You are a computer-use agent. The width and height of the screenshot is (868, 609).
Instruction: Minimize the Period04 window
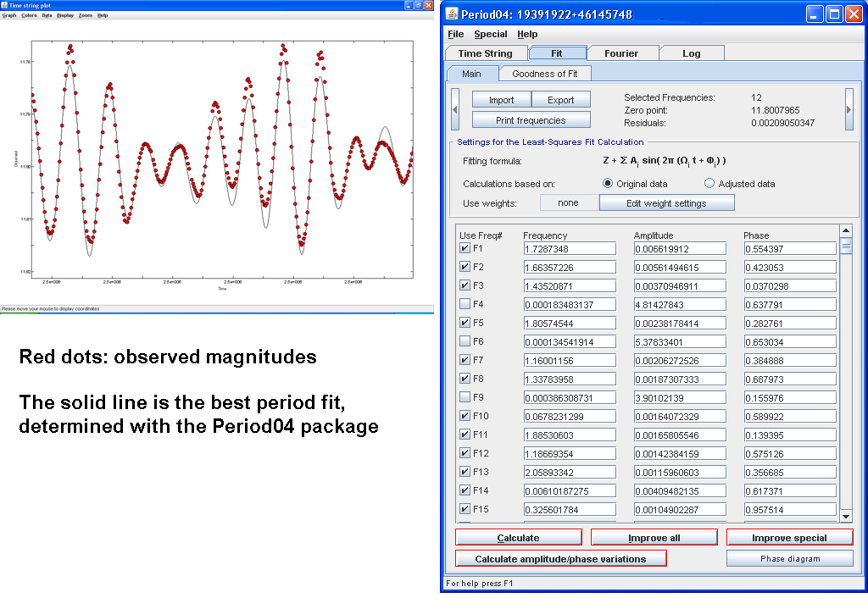[814, 14]
